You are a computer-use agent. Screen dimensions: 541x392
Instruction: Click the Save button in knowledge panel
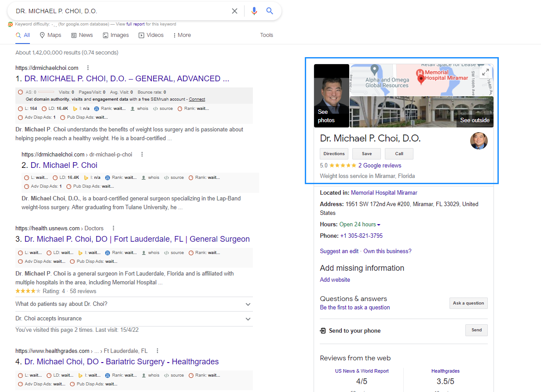(367, 154)
